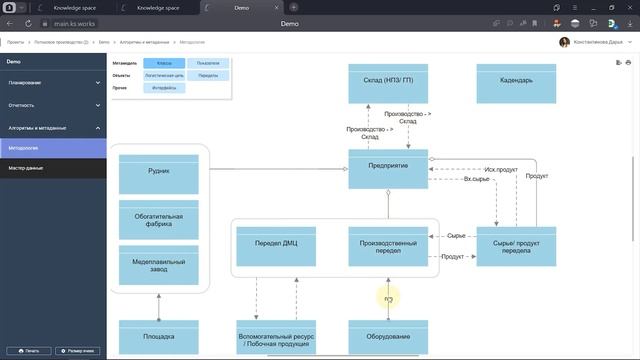Click the green D extension icon

pos(612,24)
